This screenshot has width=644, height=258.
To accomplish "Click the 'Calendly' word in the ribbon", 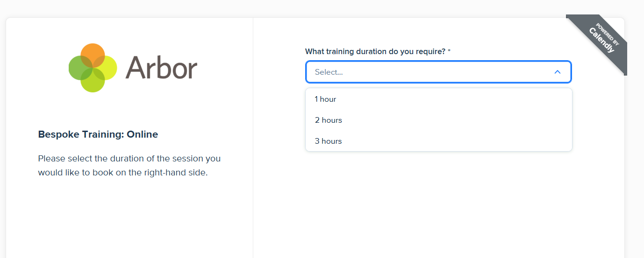I will 601,40.
